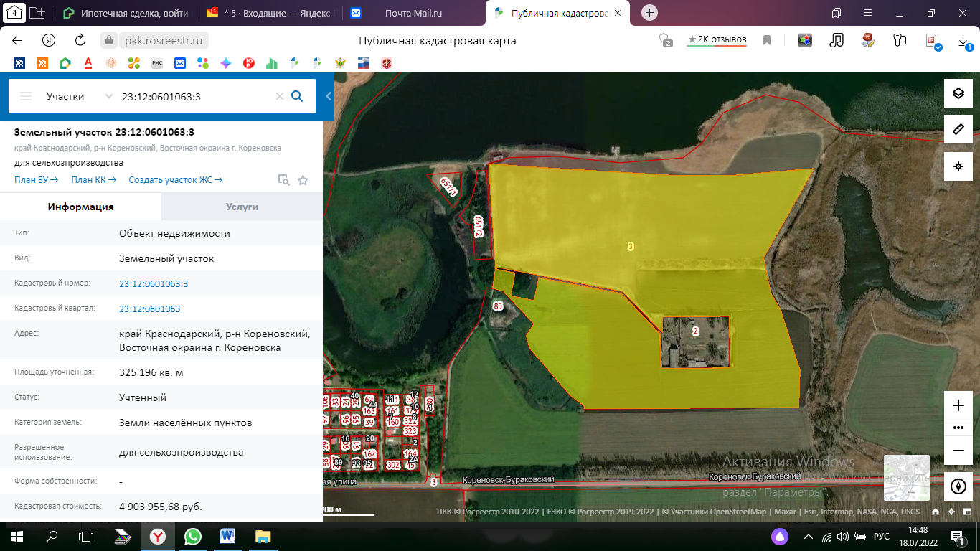Zoom out on the map

958,451
